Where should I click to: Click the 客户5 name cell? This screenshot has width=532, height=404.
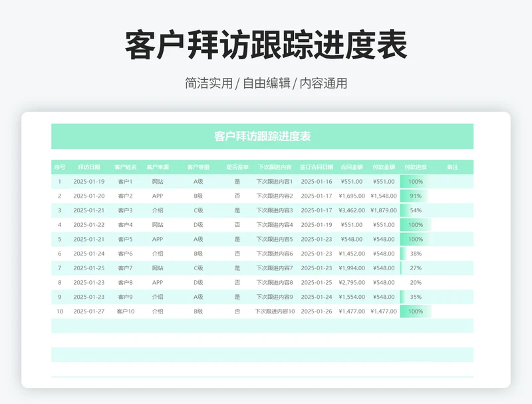(126, 240)
